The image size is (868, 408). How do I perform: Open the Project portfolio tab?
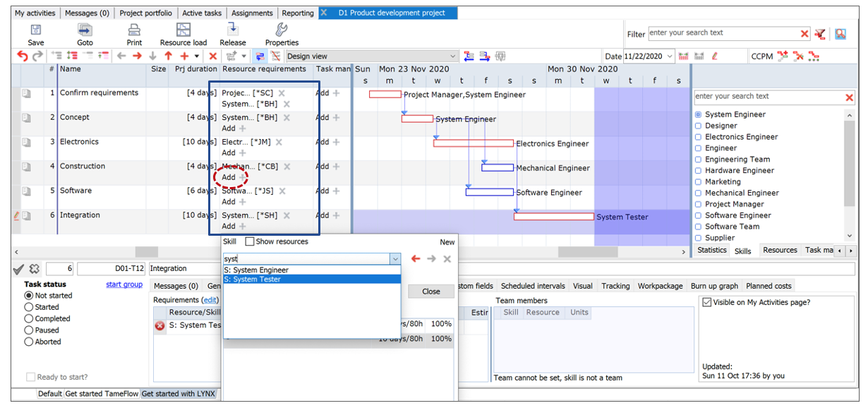click(x=145, y=13)
